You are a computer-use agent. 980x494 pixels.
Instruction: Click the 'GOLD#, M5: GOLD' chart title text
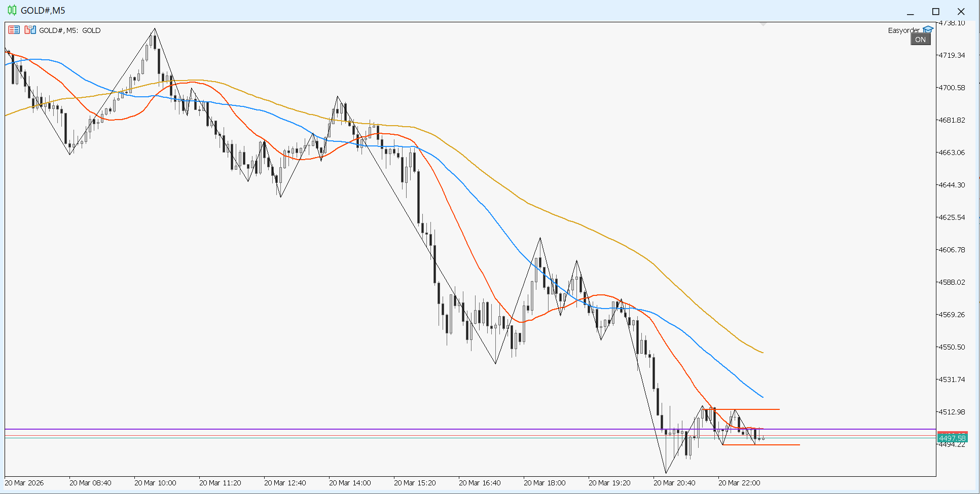pos(70,30)
